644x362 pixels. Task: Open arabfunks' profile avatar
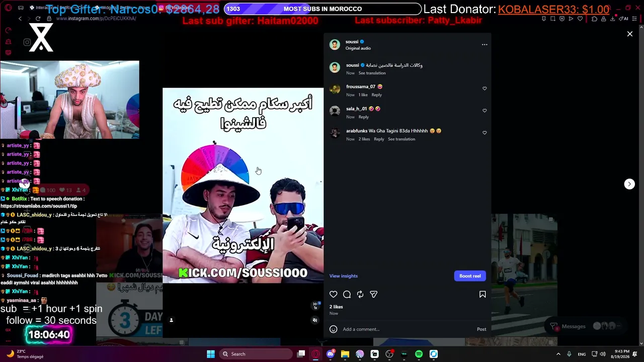click(335, 133)
